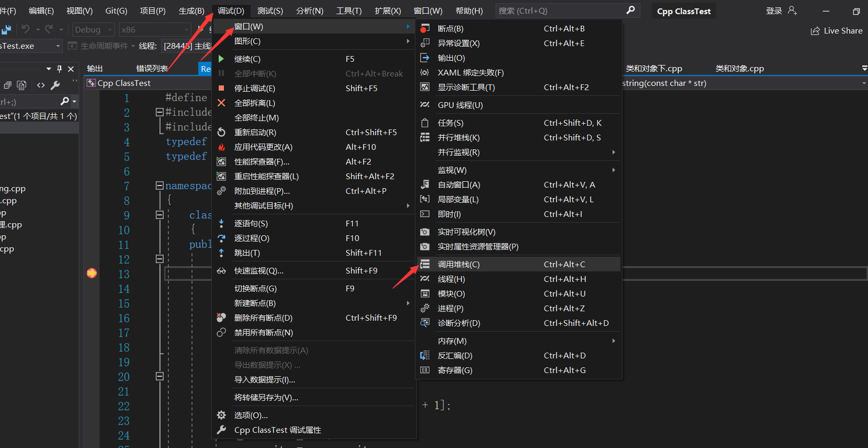Select 导入数据提示 menu item
Viewport: 868px width, 448px height.
(314, 380)
